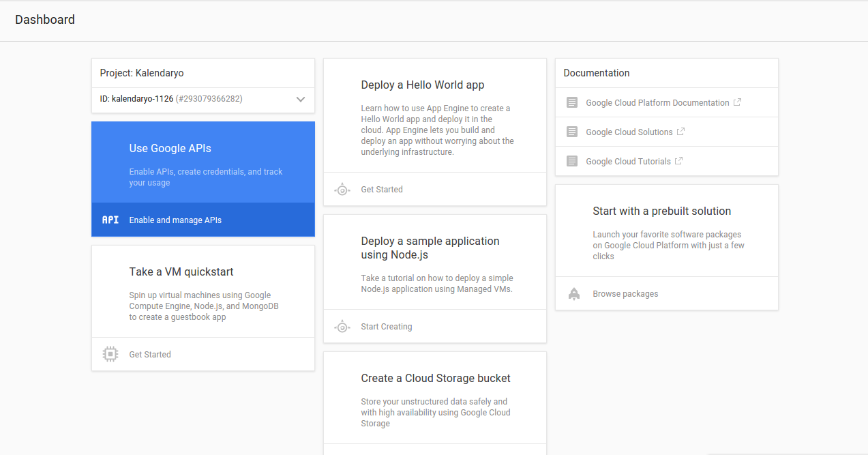Click the external-link icon after Google Cloud Platform Documentation
The width and height of the screenshot is (868, 455).
[x=737, y=102]
